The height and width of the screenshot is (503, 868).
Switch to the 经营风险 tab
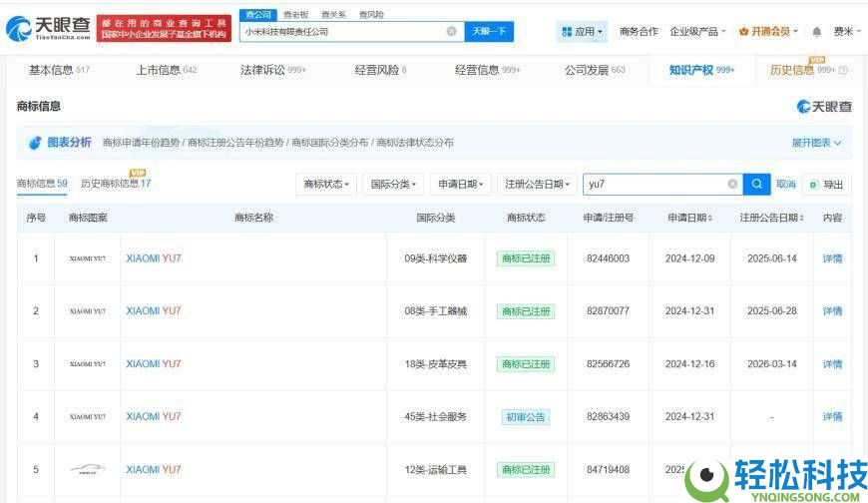coord(380,70)
